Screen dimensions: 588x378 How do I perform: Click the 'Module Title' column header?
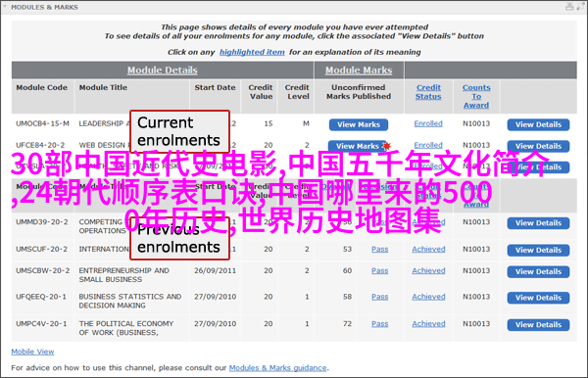(x=103, y=87)
